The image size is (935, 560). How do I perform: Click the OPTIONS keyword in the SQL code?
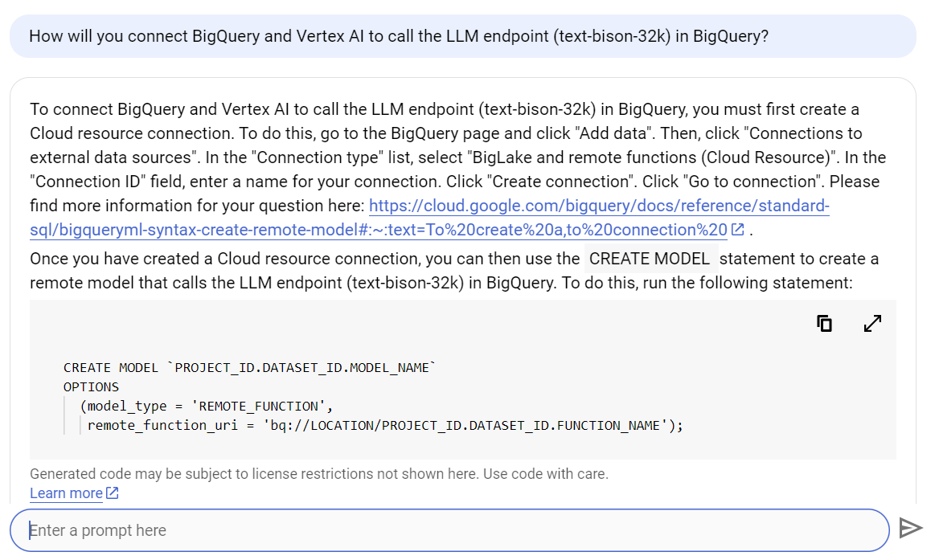[91, 386]
